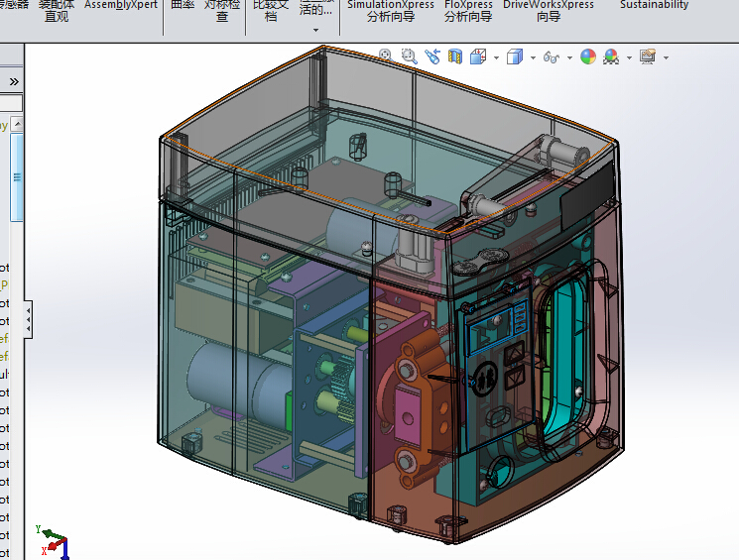Start the SimulationXpress 分析向导
Screen dimensions: 739x560
pyautogui.click(x=391, y=10)
